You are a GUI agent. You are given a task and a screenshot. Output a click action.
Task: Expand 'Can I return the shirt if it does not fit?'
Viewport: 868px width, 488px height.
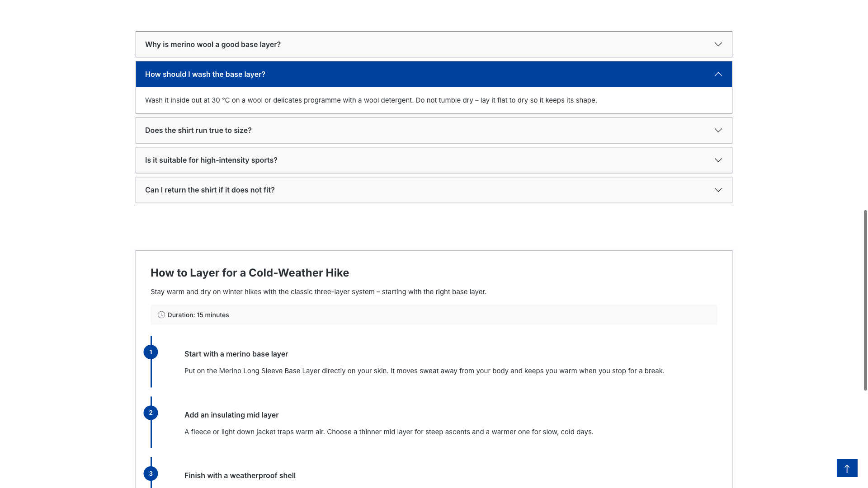pyautogui.click(x=434, y=190)
